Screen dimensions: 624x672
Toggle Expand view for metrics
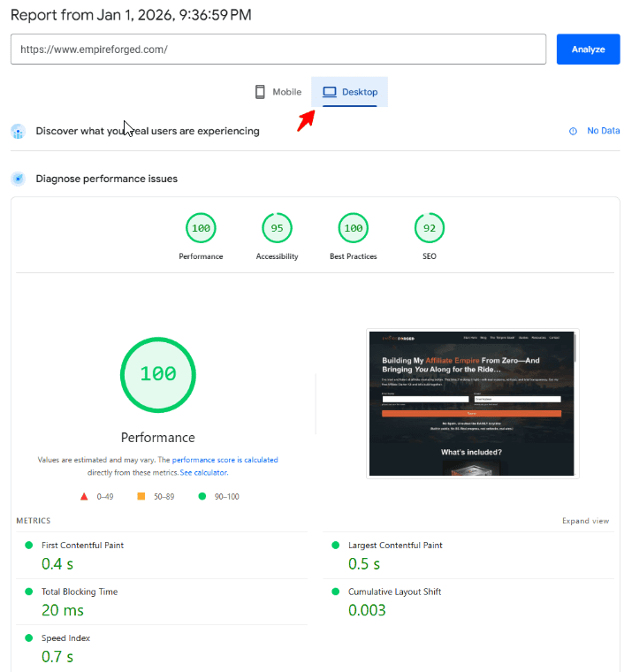585,521
